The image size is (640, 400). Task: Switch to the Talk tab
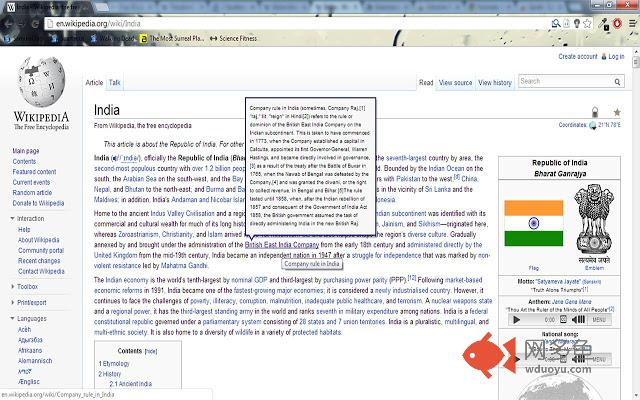(115, 82)
